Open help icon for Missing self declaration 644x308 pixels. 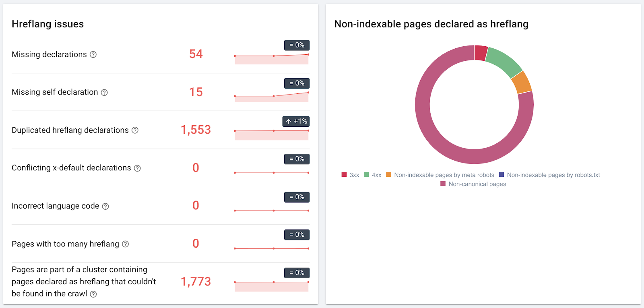click(104, 93)
